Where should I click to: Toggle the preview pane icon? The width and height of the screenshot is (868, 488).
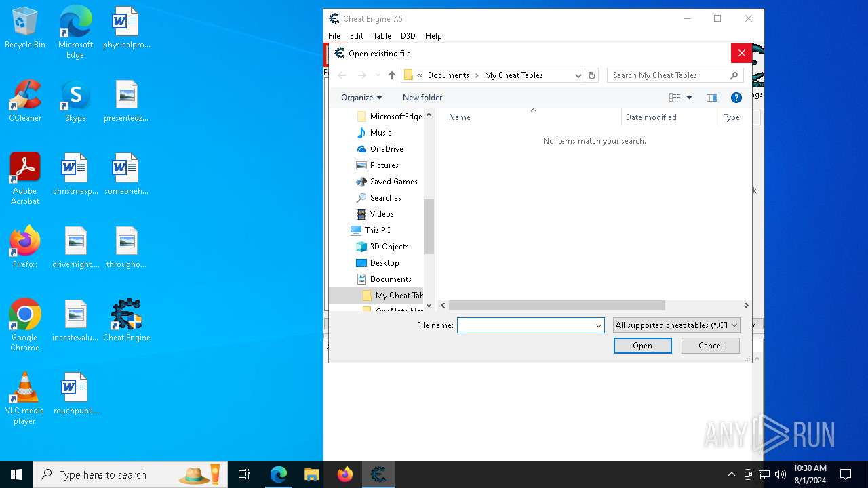click(711, 98)
